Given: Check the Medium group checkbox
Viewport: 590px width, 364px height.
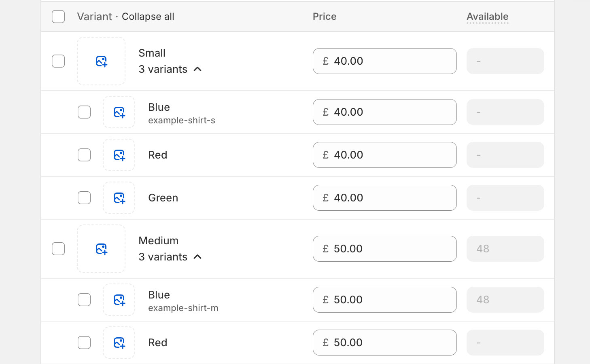Looking at the screenshot, I should click(58, 249).
